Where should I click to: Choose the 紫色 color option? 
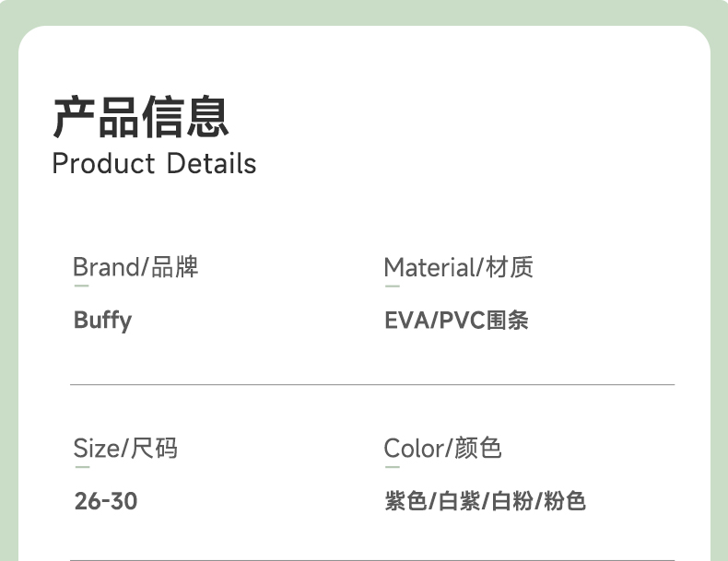point(405,501)
